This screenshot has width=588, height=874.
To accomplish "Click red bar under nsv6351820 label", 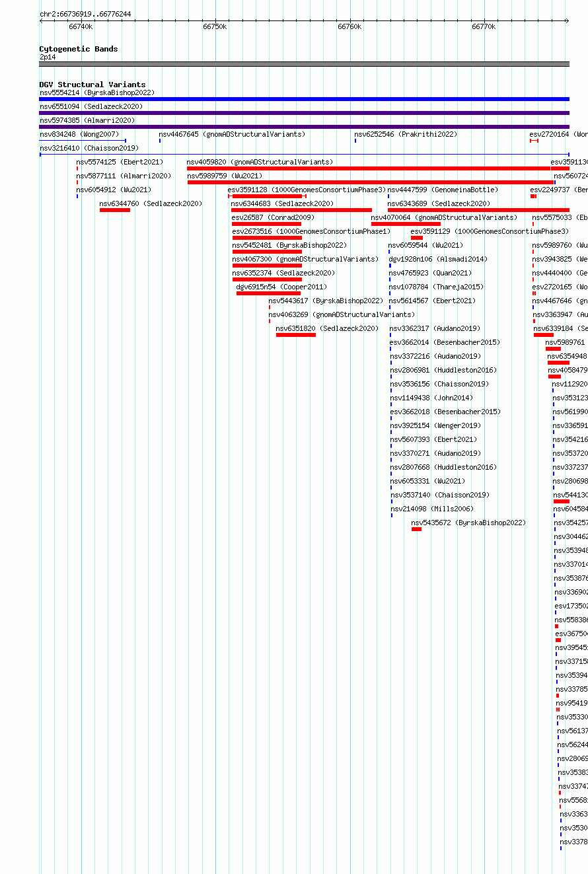I will [296, 335].
